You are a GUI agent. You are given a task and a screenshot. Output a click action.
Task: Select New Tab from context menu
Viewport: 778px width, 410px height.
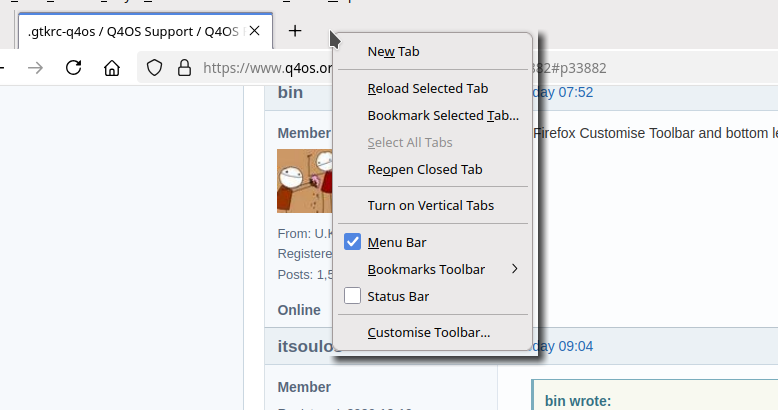pos(394,51)
